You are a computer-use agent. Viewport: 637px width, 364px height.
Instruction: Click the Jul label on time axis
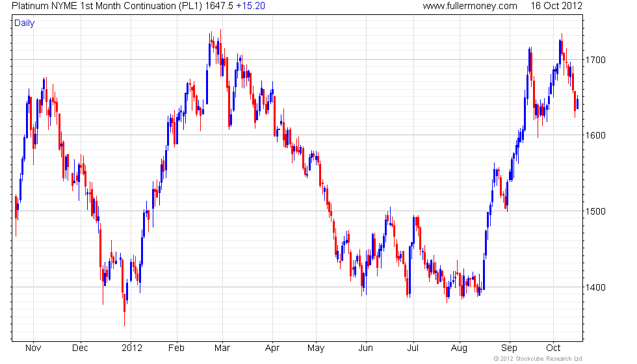point(413,348)
